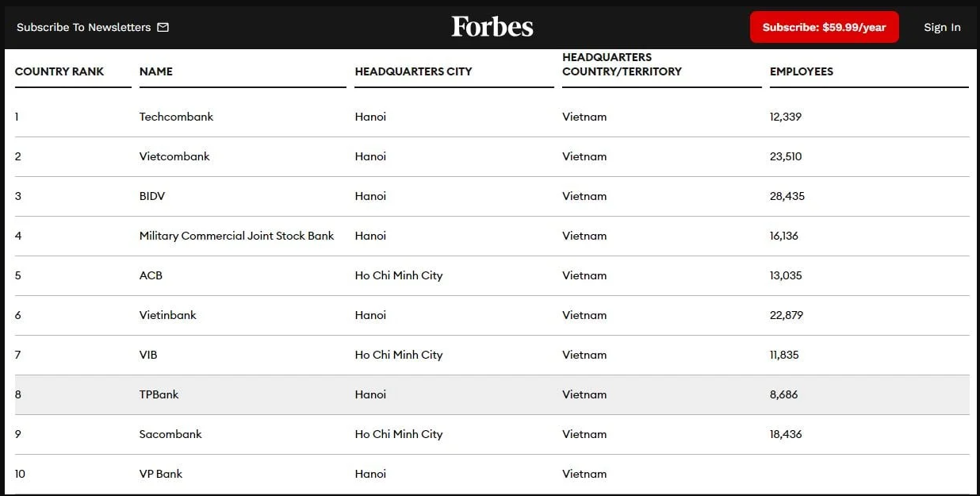Image resolution: width=980 pixels, height=496 pixels.
Task: Select the BIDV row name
Action: coord(152,196)
